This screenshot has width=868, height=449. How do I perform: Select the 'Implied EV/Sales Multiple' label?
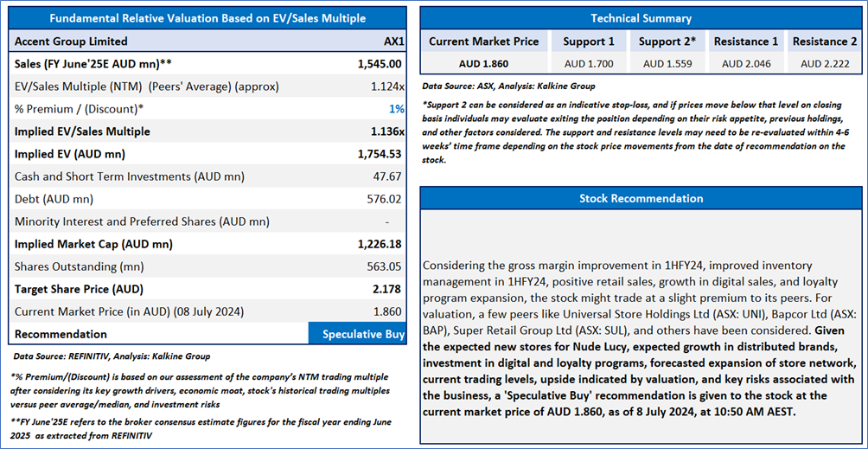(x=82, y=131)
